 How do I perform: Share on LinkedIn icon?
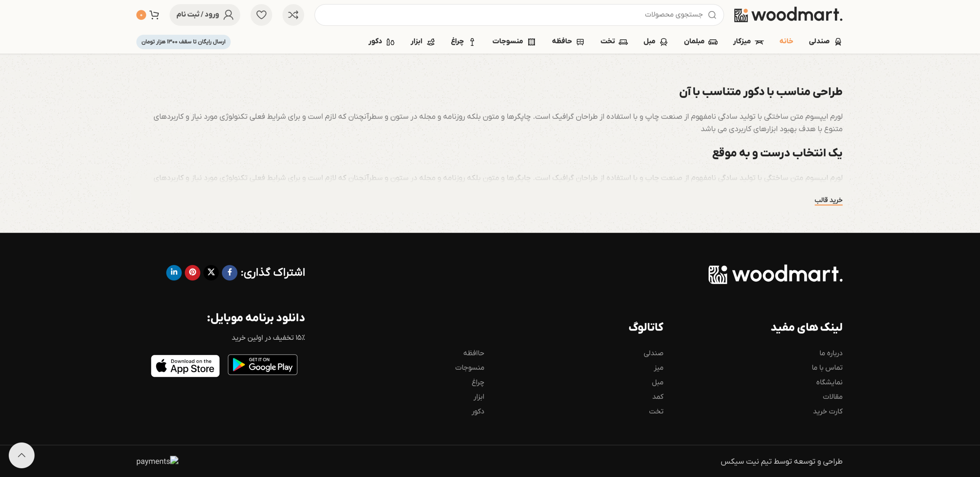(x=174, y=272)
